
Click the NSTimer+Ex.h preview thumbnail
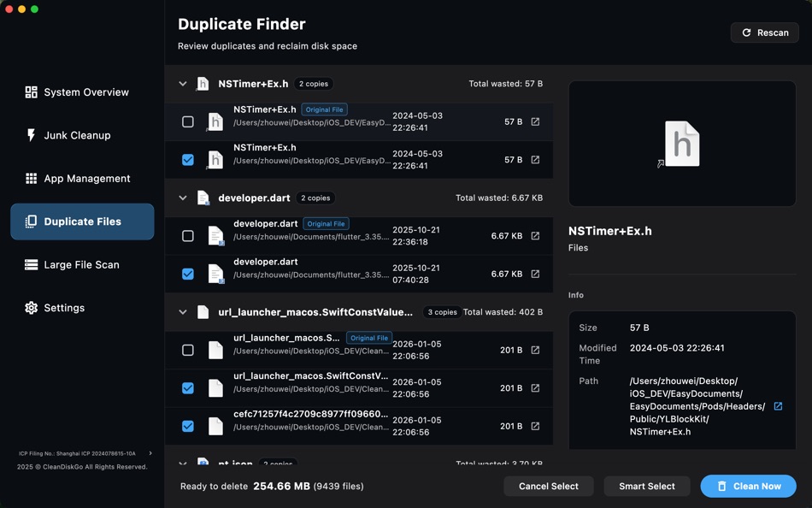click(x=681, y=143)
